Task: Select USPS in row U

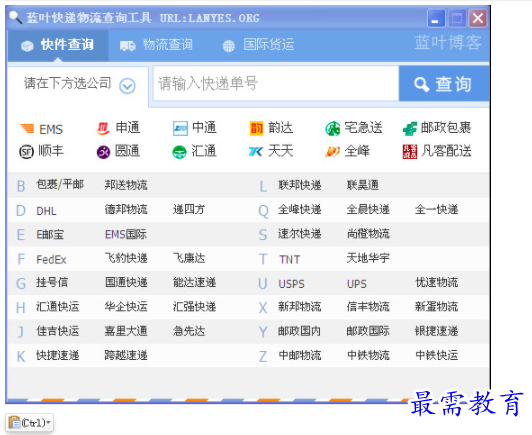Action: coord(291,284)
